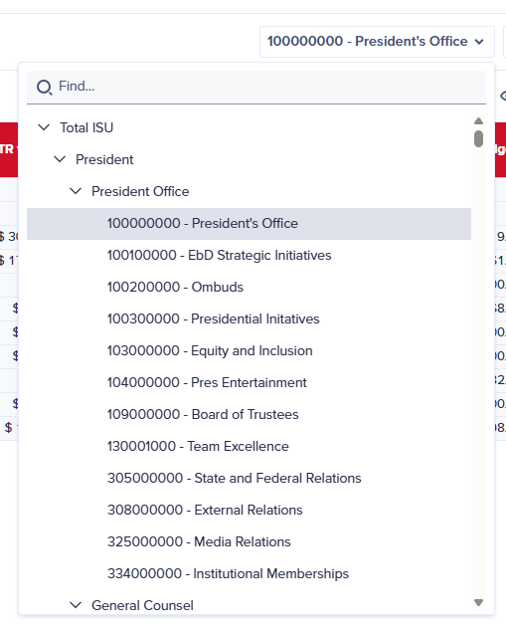The height and width of the screenshot is (631, 506).
Task: Collapse the Total ISU tree node
Action: pos(43,128)
